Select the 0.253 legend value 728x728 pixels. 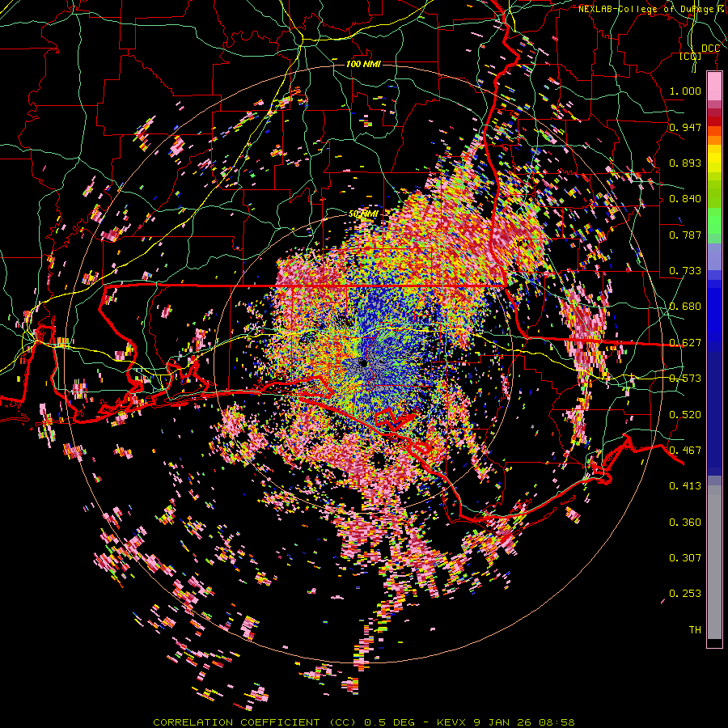[x=685, y=594]
